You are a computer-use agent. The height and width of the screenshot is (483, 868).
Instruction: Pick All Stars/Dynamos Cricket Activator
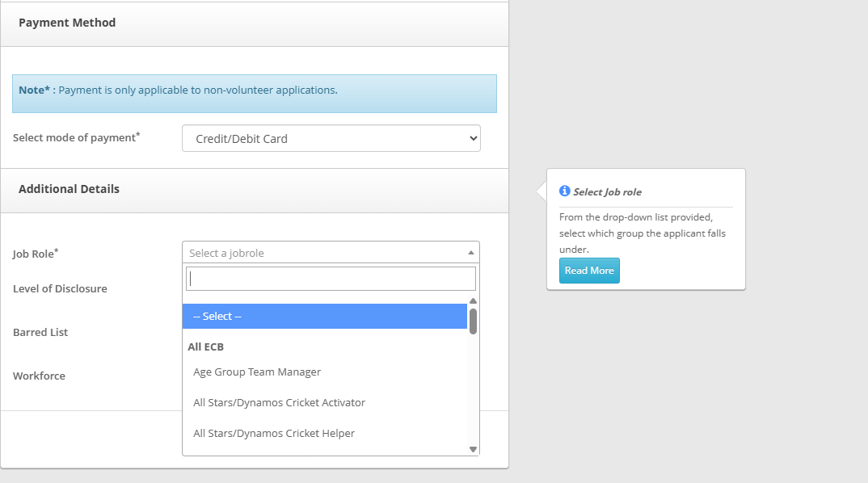tap(279, 402)
